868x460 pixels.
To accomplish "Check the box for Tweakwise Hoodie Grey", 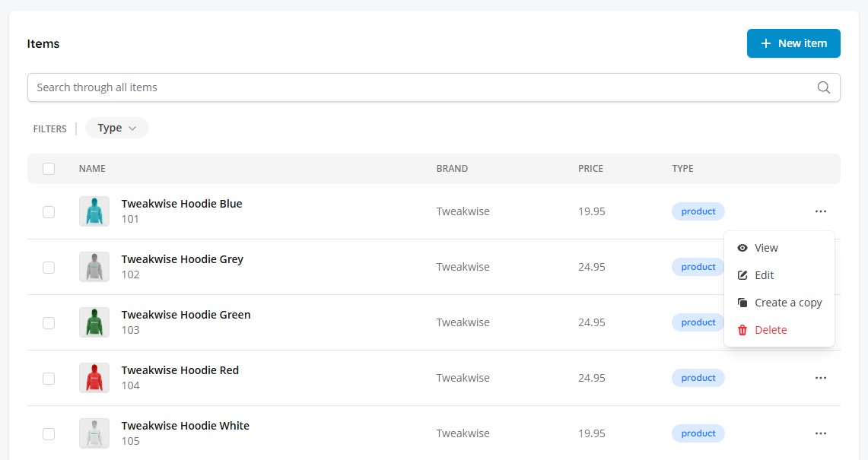I will (49, 268).
